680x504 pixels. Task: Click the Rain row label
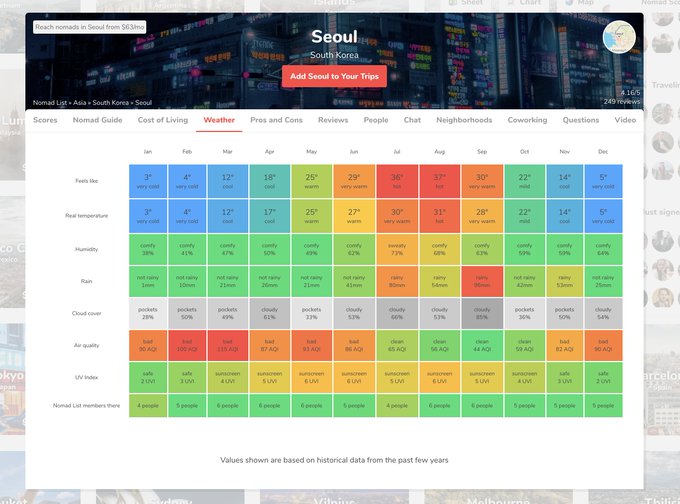(87, 281)
